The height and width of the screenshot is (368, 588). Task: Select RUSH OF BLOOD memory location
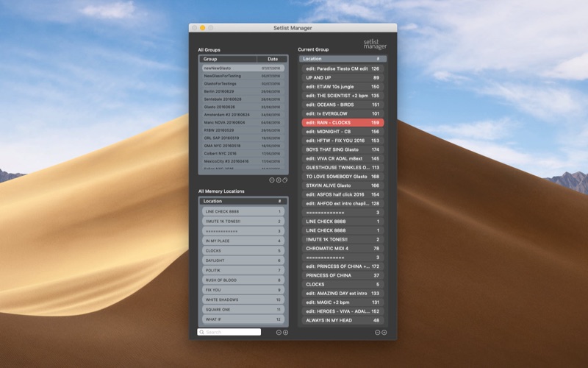coord(243,280)
